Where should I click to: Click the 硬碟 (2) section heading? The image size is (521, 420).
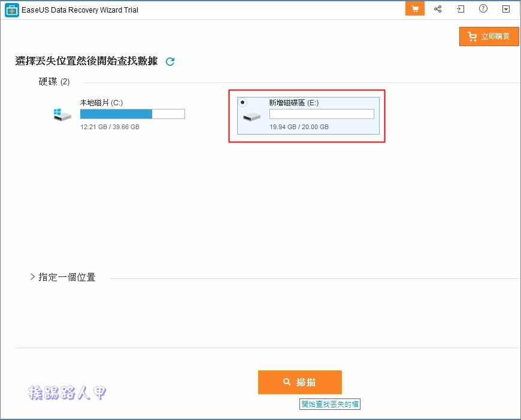54,82
